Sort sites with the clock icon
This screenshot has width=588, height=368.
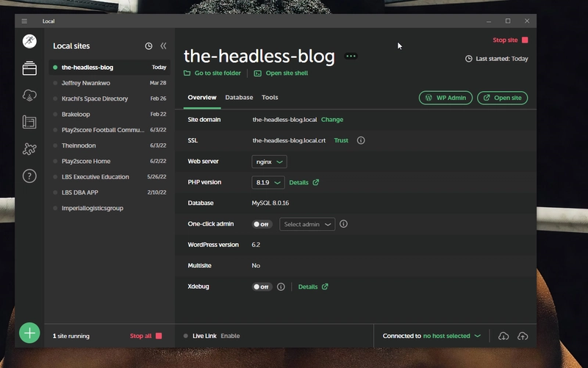click(148, 46)
